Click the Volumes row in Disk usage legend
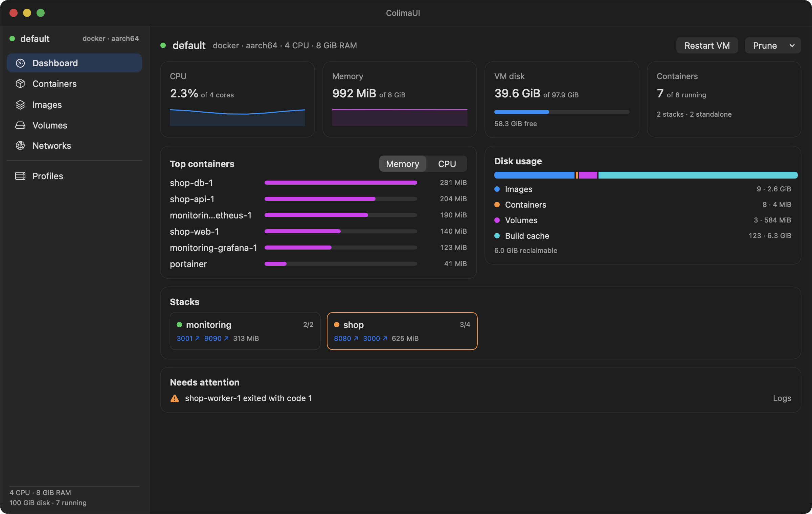Screen dimensions: 812x514 click(x=643, y=220)
